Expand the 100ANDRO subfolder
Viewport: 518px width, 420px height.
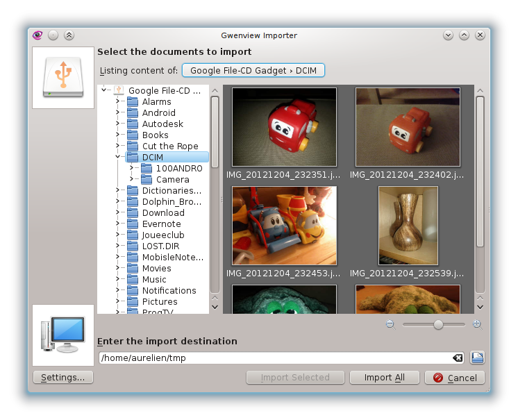(x=131, y=169)
